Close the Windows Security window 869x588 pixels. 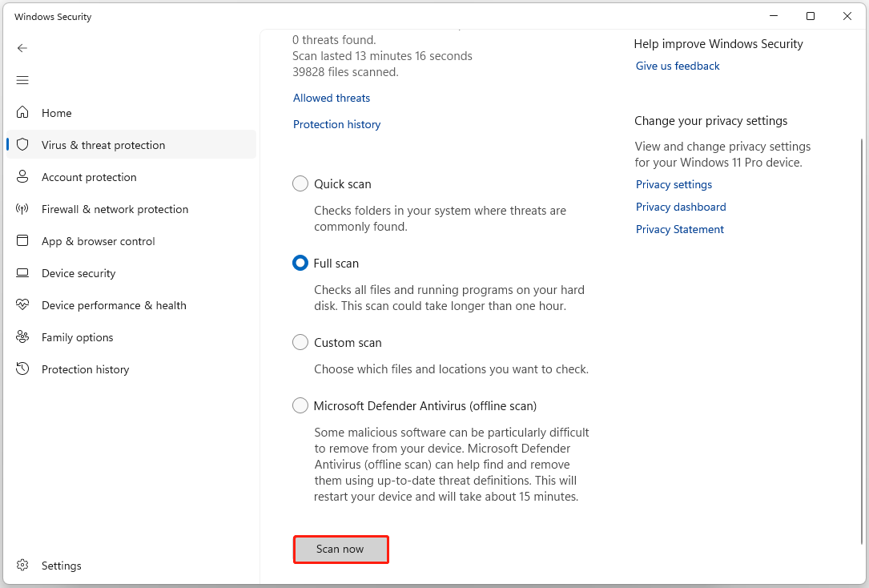[847, 16]
